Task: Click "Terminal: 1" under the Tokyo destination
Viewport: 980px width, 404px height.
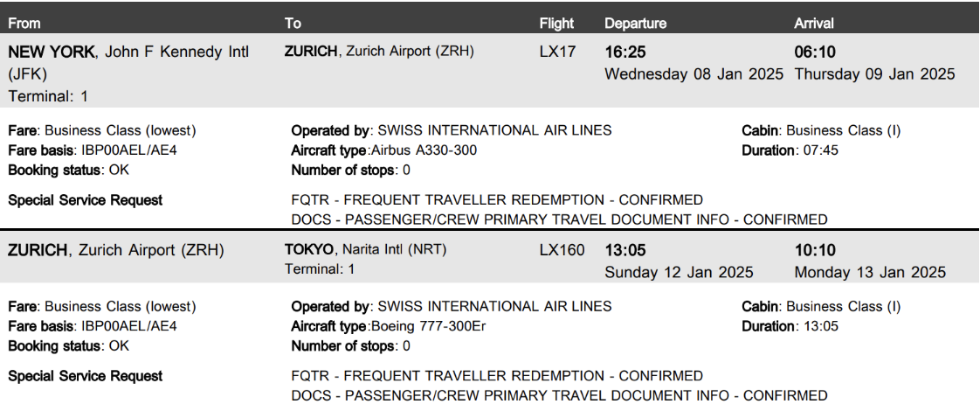Action: [320, 269]
